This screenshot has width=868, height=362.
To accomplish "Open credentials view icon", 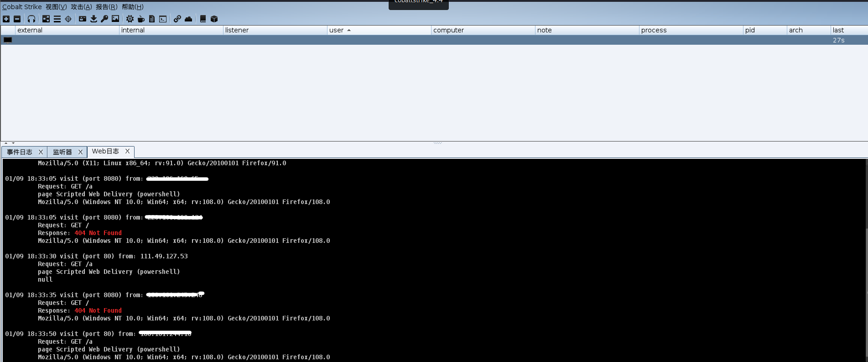I will [83, 19].
